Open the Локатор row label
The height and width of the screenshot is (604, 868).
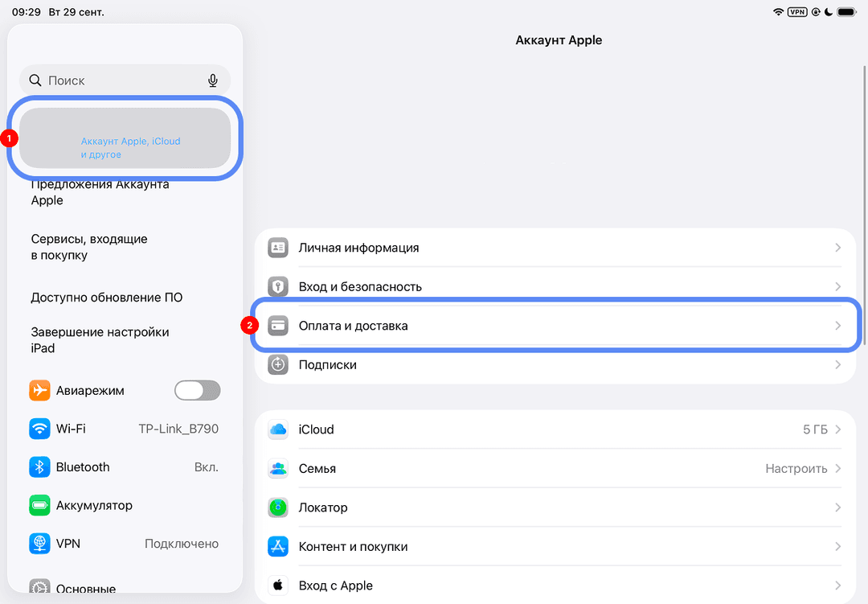point(323,507)
